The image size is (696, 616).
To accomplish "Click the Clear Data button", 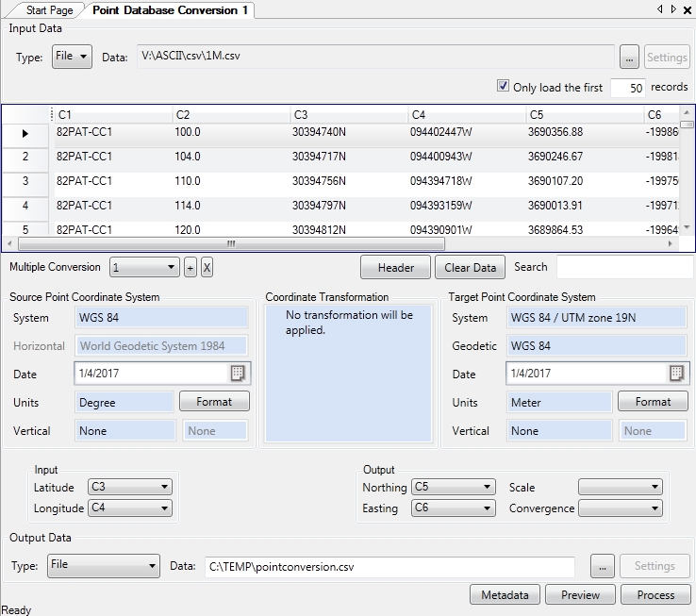I will pyautogui.click(x=470, y=267).
